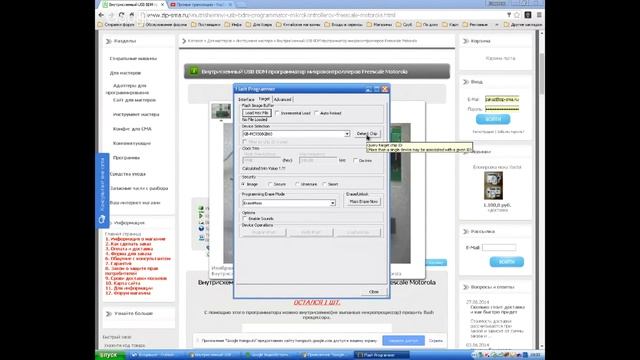Open the 'Магазины' bookmark folder
640x360 pixels.
pyautogui.click(x=380, y=25)
